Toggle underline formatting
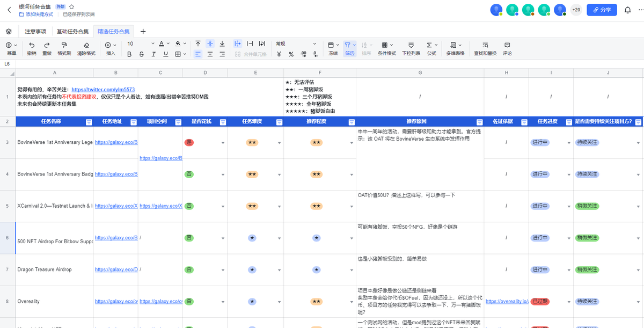 (165, 54)
